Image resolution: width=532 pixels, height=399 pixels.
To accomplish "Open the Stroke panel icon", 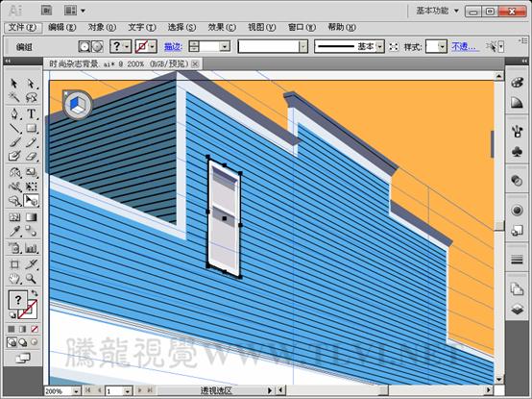I will point(517,260).
